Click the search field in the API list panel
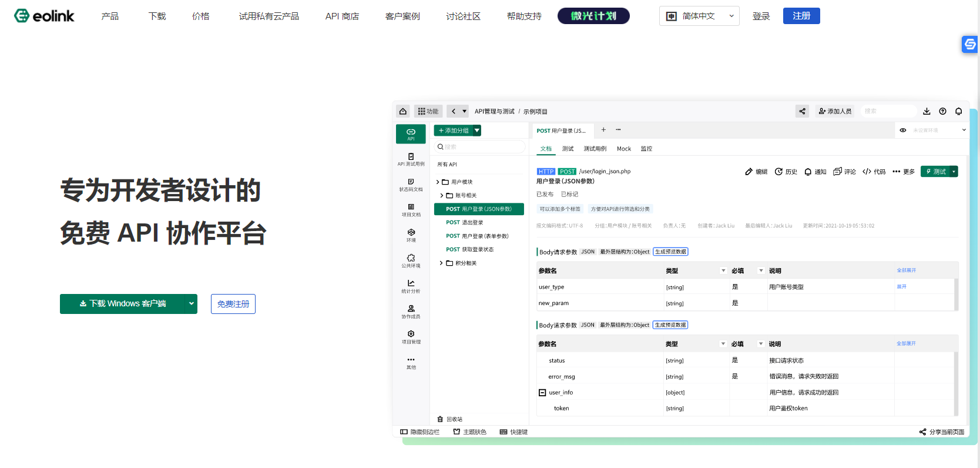The height and width of the screenshot is (468, 980). tap(479, 146)
